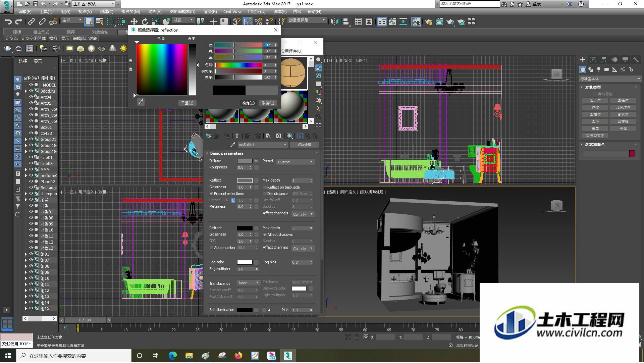Open the 渲染(R) menu

coord(210,11)
